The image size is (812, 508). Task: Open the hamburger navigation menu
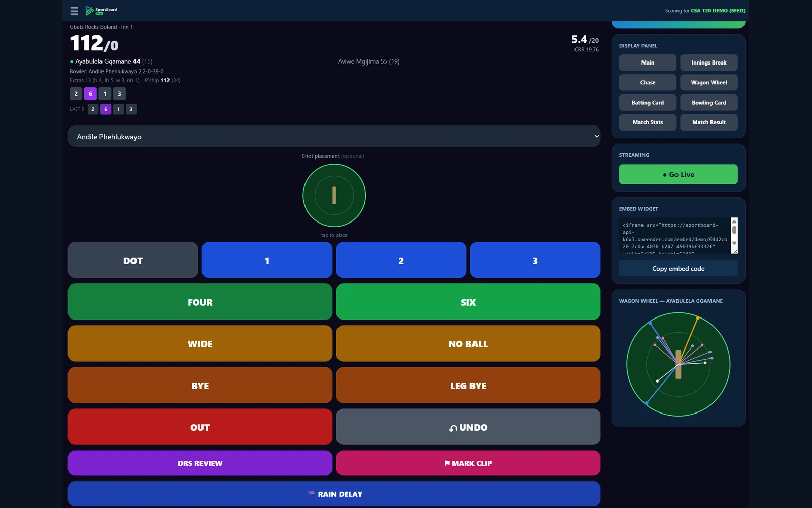click(x=74, y=11)
